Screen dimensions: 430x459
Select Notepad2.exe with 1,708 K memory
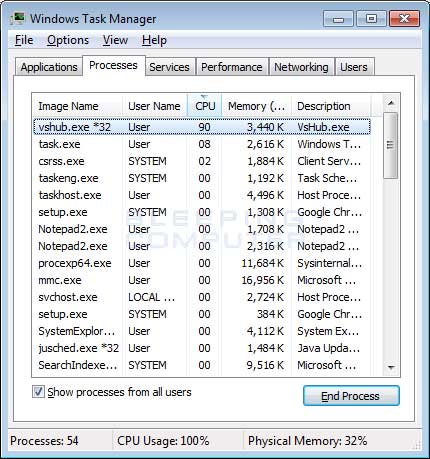[x=202, y=229]
